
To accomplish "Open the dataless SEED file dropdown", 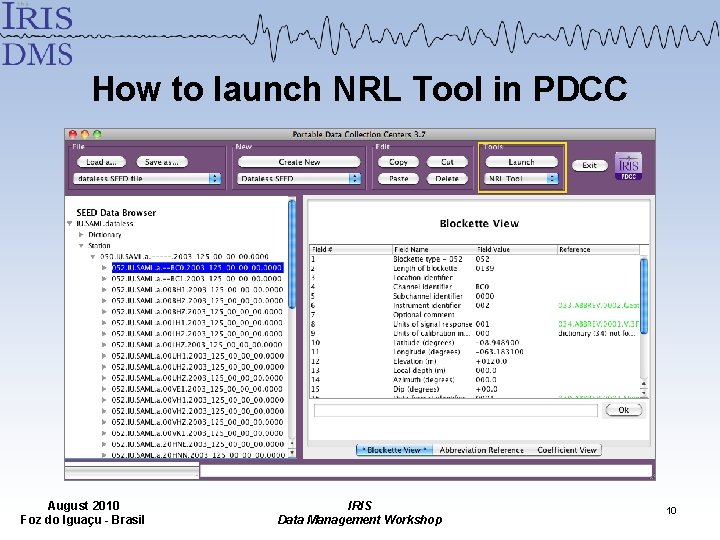I will click(x=147, y=178).
